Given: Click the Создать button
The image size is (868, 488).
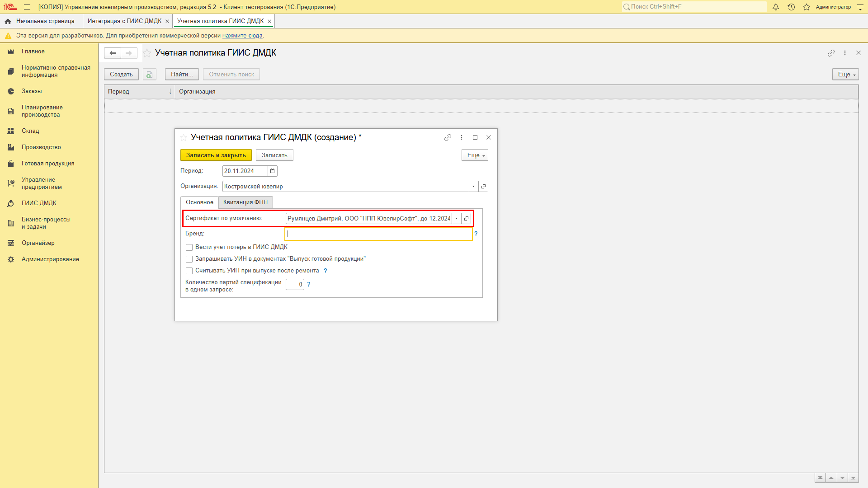Looking at the screenshot, I should tap(121, 75).
